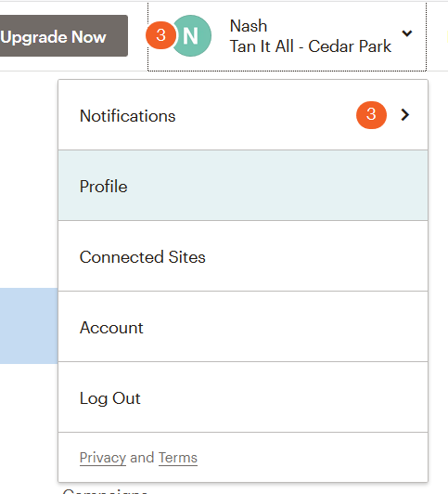Click the Tan It All - Cedar Park account name
Screen dimensions: 448x494
311,46
